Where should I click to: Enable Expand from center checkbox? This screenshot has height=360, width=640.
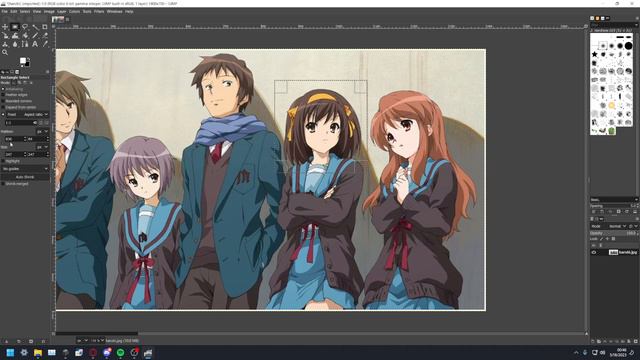tap(3, 107)
